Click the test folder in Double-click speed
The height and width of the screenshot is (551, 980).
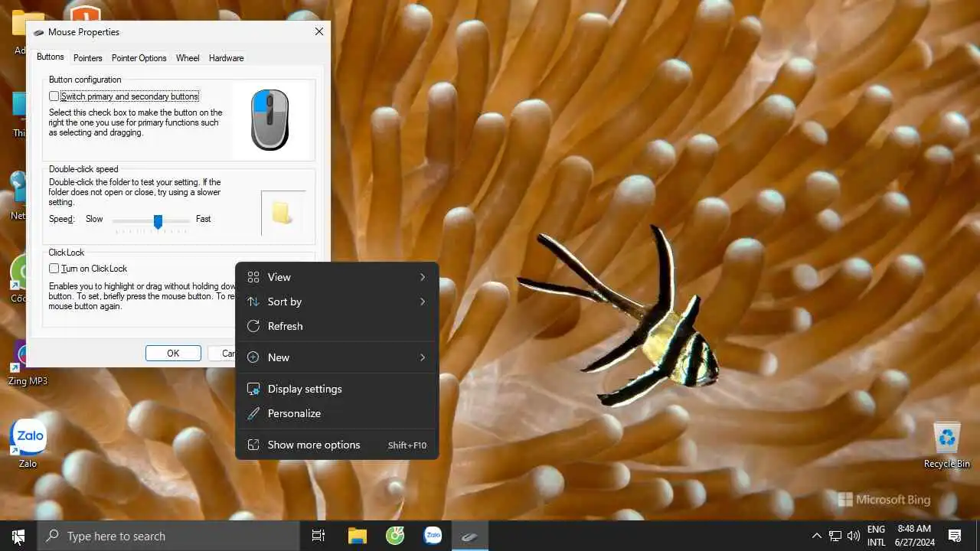click(x=283, y=213)
